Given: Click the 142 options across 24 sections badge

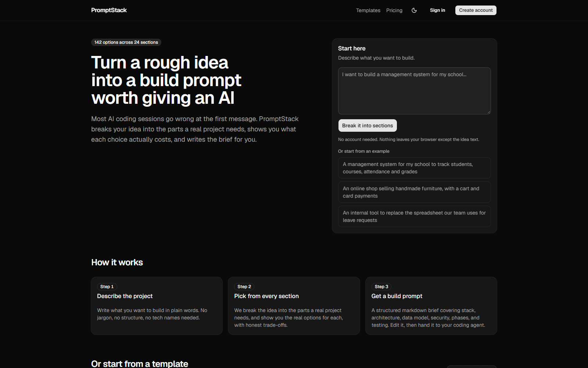Looking at the screenshot, I should 126,42.
